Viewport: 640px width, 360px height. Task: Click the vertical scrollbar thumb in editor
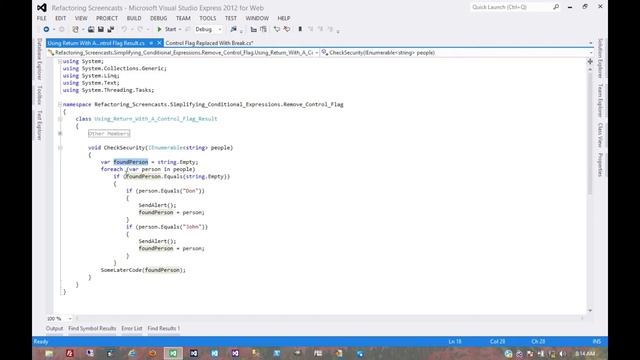coord(590,134)
